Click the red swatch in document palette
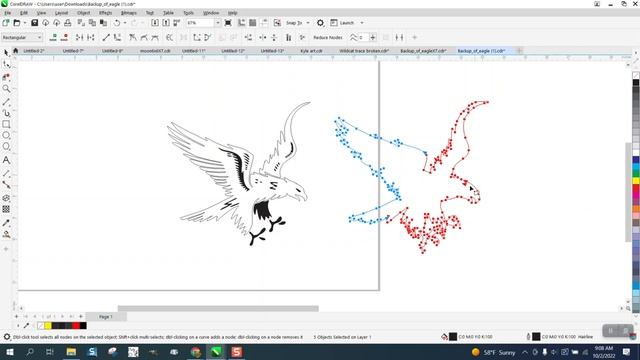Screen dimensions: 640x360 [76, 326]
